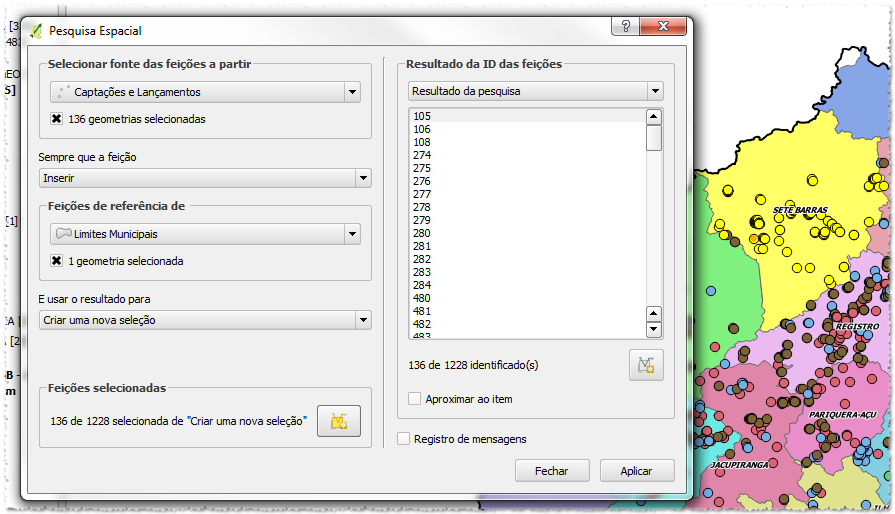Click the 'Fechar' button
The width and height of the screenshot is (895, 514).
click(551, 471)
